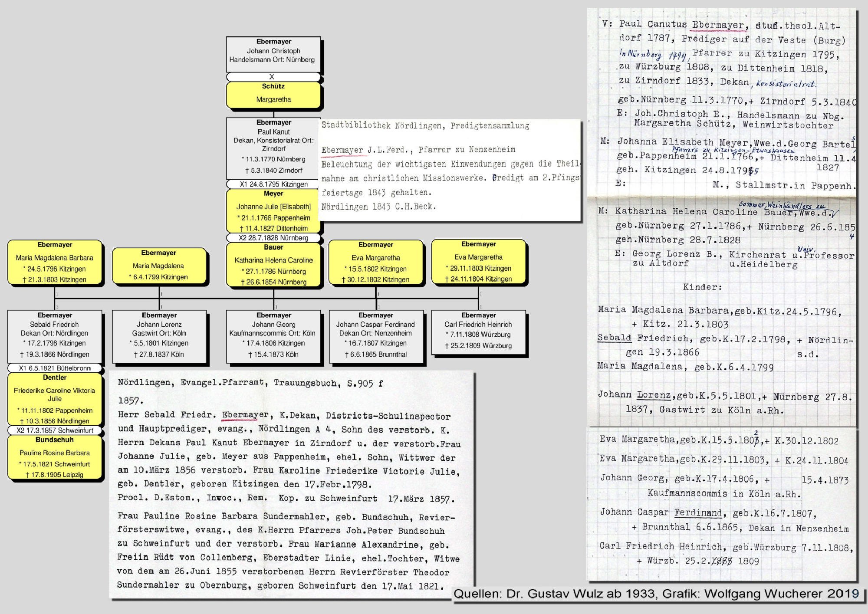Select the Johanne Julie Meyer box
Viewport: 868px width, 614px height.
(x=273, y=211)
